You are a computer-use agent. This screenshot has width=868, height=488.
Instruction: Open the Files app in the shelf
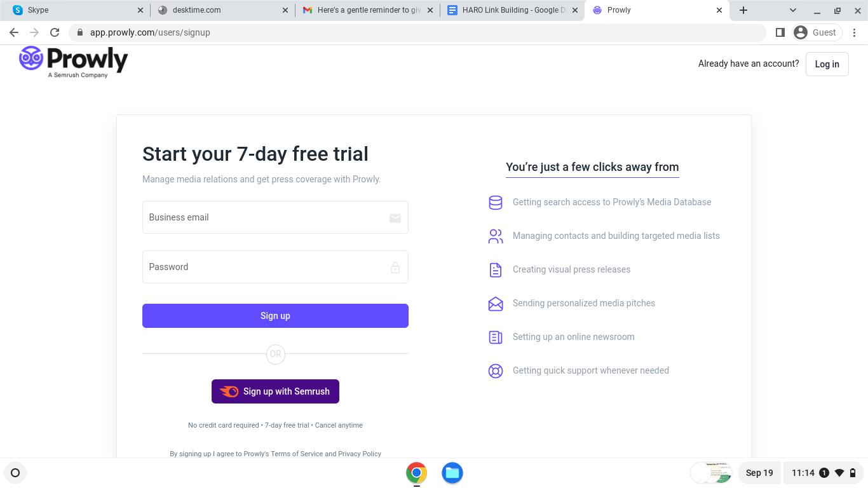(x=452, y=473)
